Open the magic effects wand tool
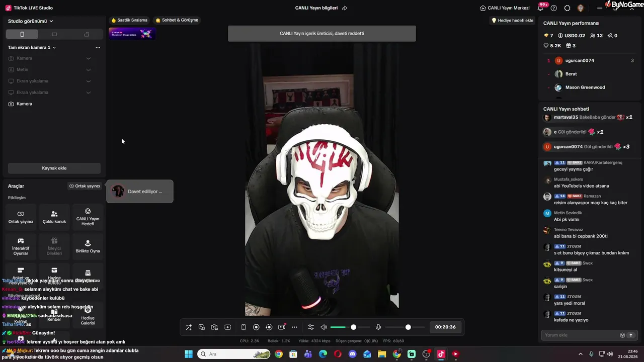The image size is (644, 362). (189, 327)
